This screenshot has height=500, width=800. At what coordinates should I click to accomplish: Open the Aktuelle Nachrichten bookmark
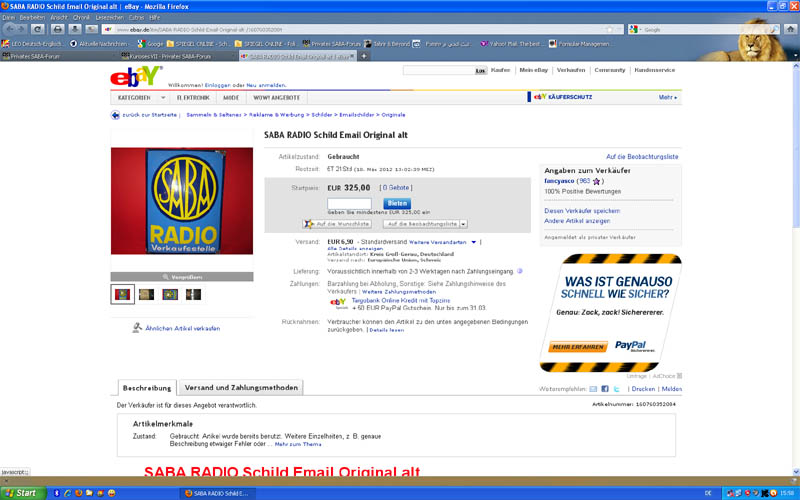point(98,44)
